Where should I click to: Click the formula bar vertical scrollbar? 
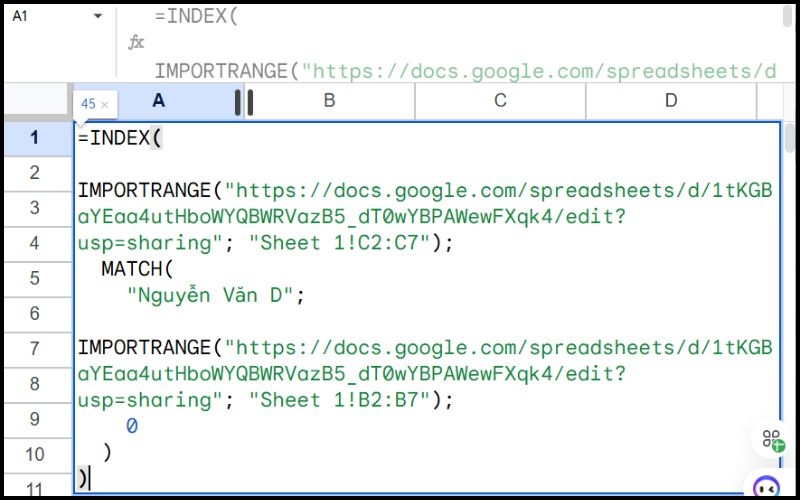788,20
